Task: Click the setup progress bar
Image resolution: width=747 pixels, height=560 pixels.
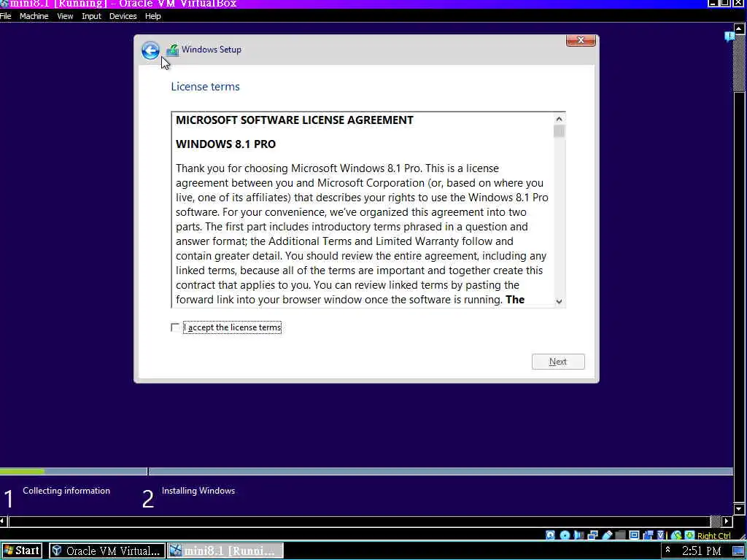Action: click(x=366, y=472)
